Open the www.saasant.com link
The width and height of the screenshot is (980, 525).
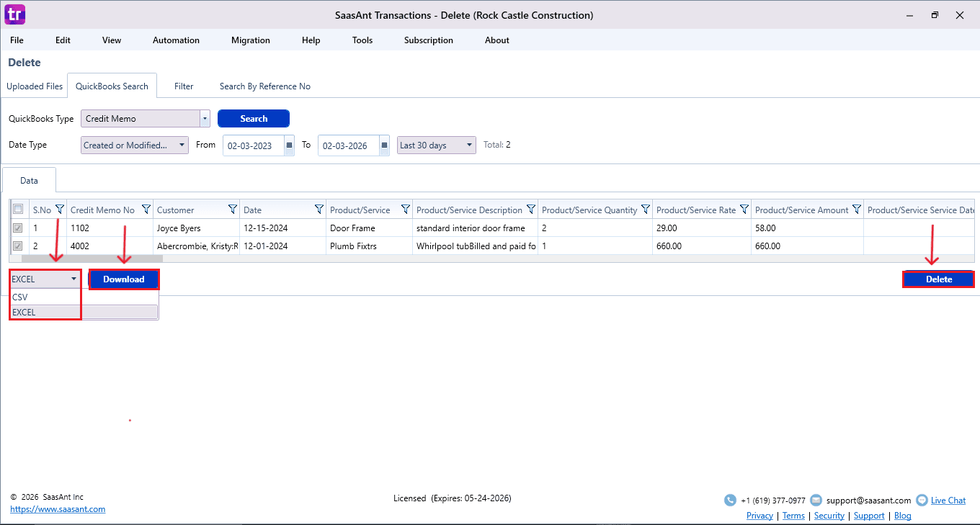(58, 509)
